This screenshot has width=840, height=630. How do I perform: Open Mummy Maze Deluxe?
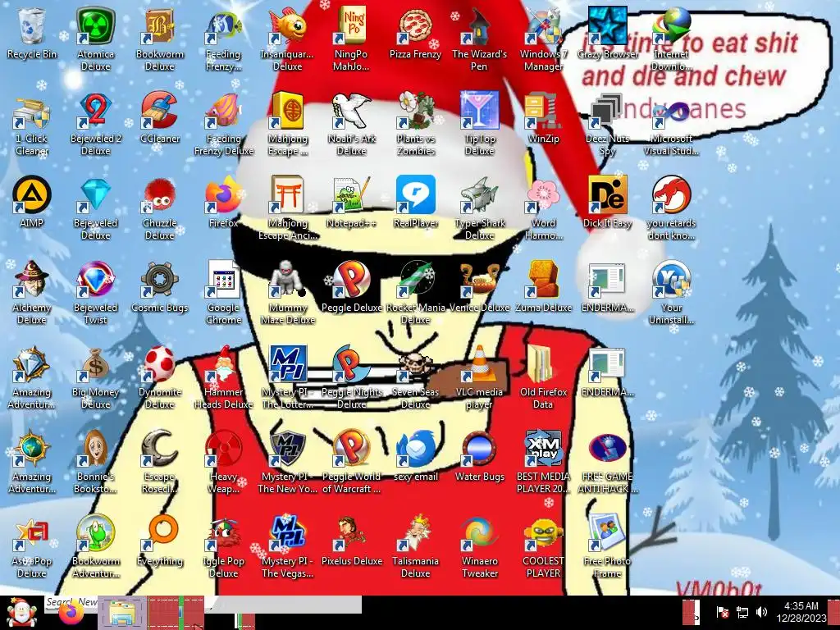click(287, 292)
